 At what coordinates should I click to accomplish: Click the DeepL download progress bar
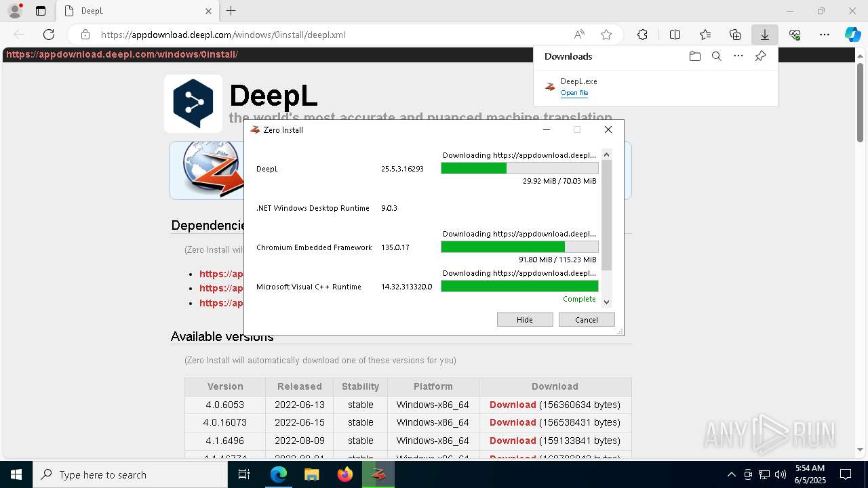519,168
